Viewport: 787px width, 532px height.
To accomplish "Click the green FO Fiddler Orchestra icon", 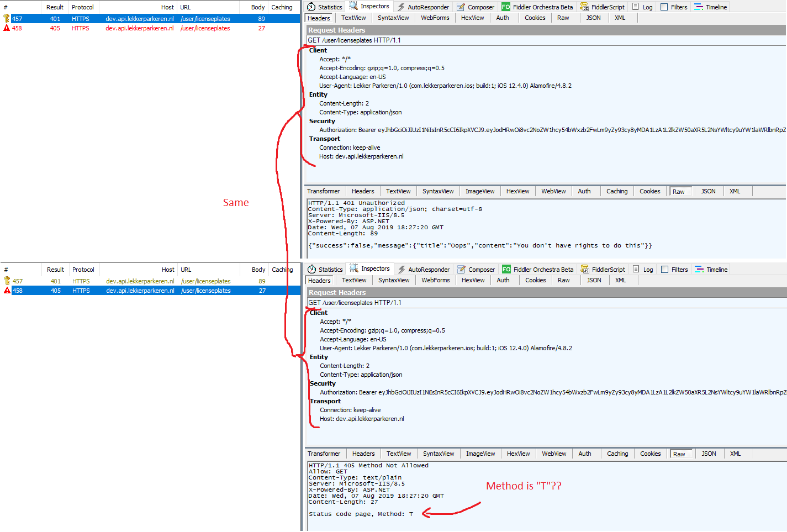I will (x=506, y=7).
